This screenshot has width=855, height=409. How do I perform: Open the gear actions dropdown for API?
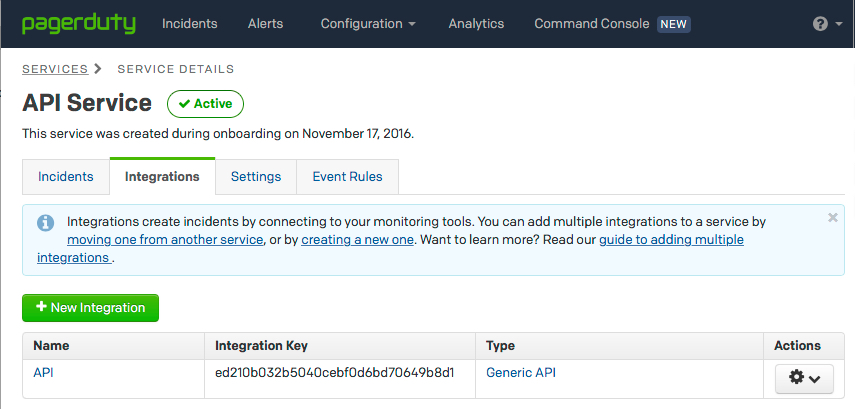[x=805, y=378]
